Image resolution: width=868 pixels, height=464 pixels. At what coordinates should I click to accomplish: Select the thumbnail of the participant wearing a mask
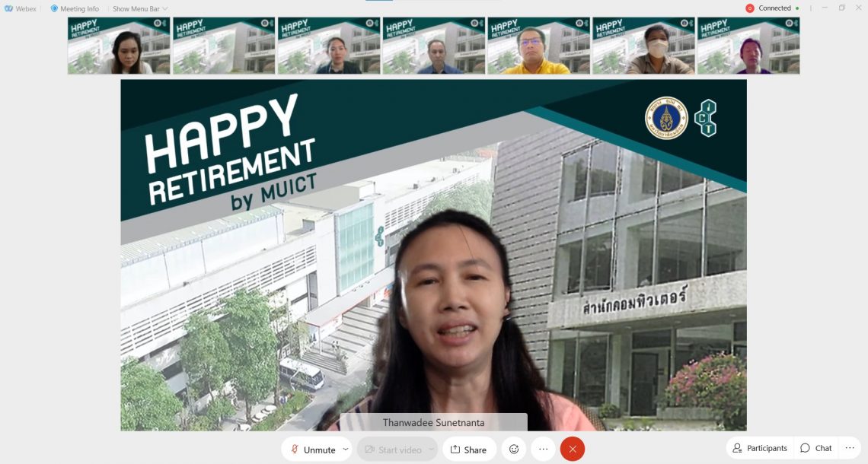pos(643,46)
